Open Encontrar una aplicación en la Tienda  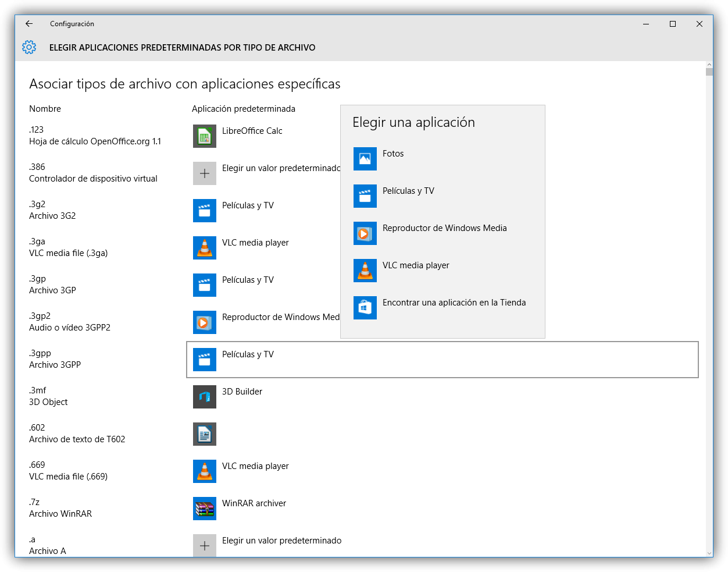click(454, 303)
